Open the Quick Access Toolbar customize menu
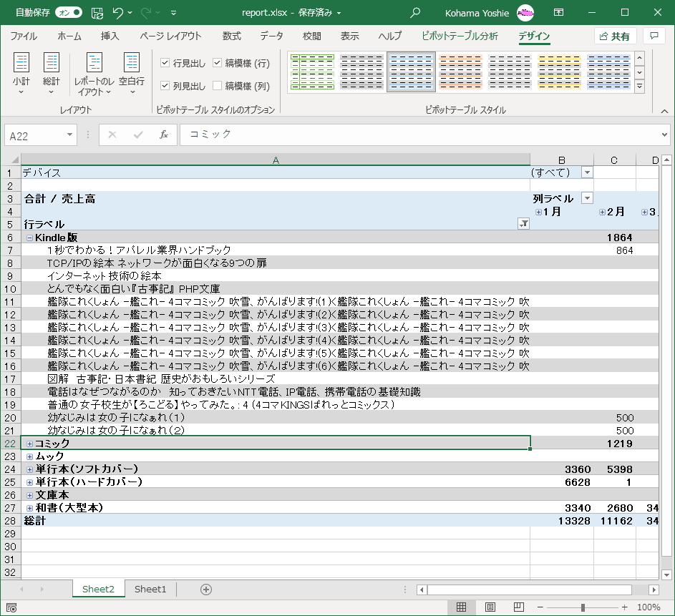 (173, 13)
